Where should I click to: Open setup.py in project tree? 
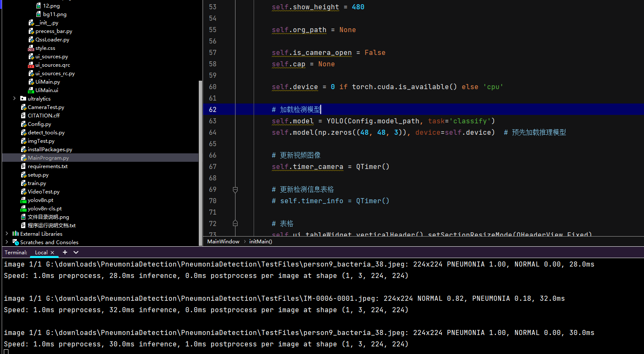pyautogui.click(x=38, y=175)
